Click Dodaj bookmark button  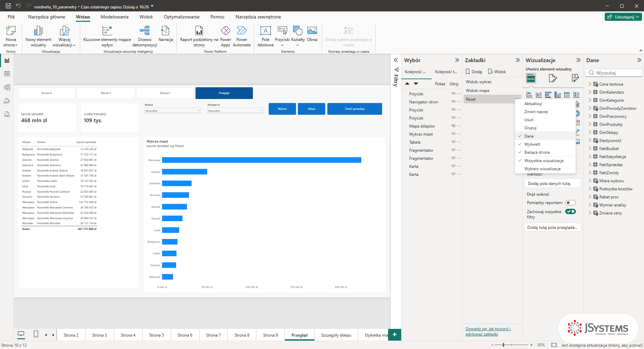[x=474, y=71]
